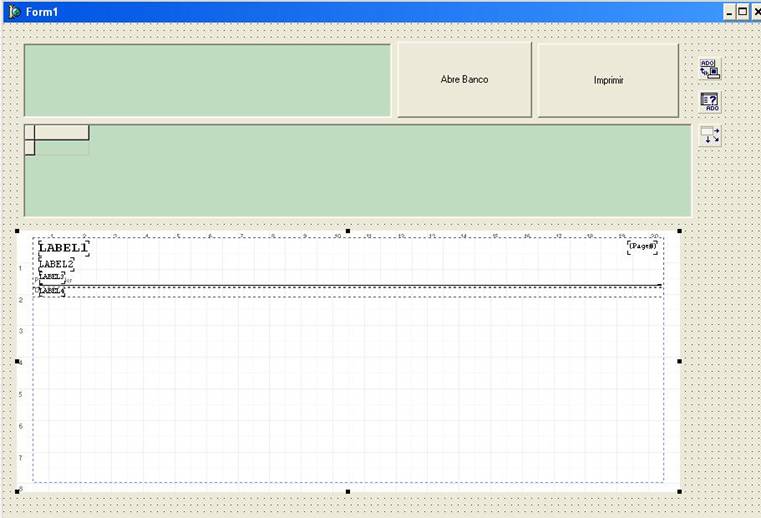Select the (Page#) system data field
This screenshot has width=761, height=518.
643,245
